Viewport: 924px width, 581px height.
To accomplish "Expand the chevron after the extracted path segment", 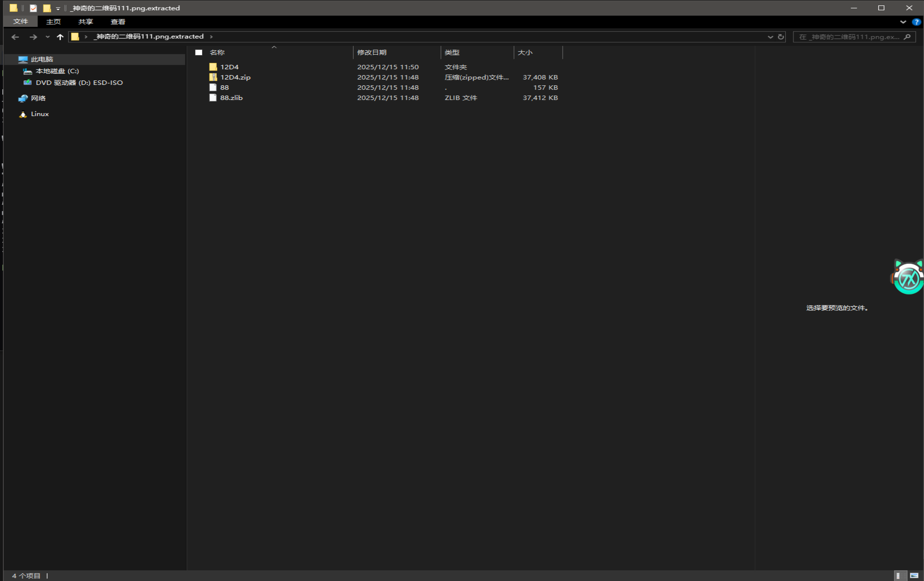I will coord(211,37).
